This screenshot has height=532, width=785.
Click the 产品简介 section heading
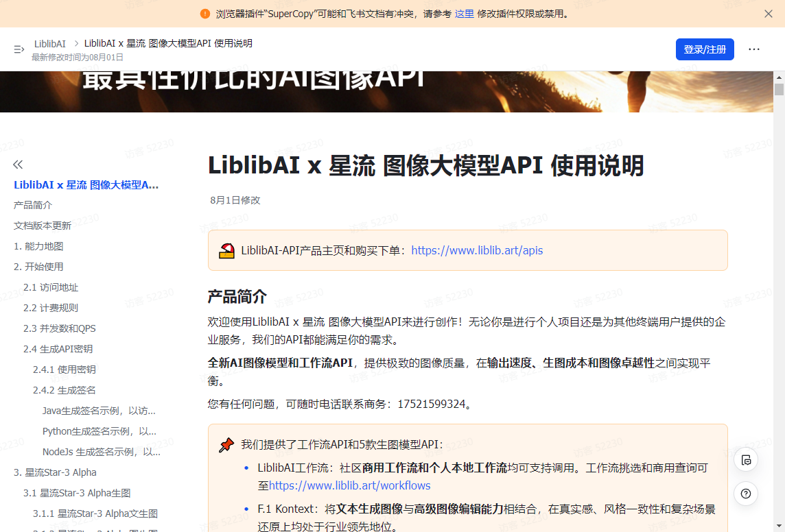coord(237,296)
